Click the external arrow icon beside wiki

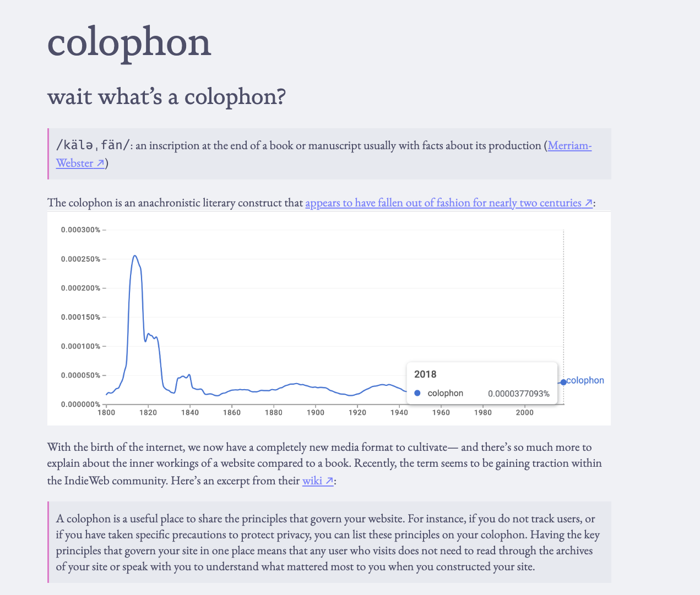[x=329, y=481]
